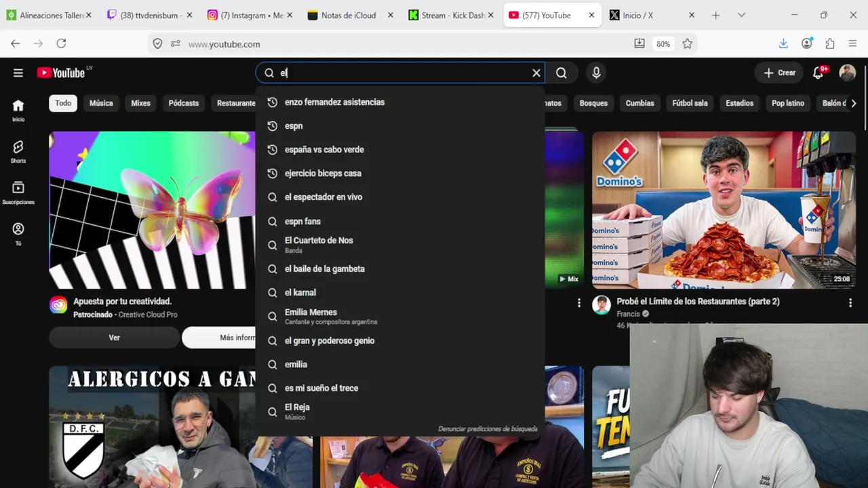Open the browser application menu
Screen dimensions: 868x488
tap(852, 43)
